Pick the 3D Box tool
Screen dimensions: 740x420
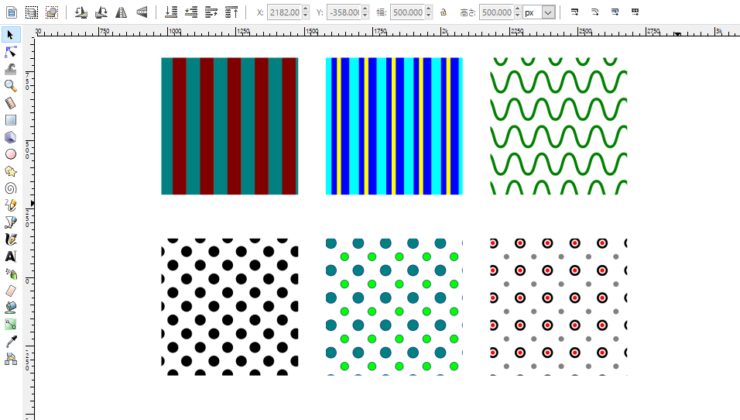pyautogui.click(x=11, y=137)
